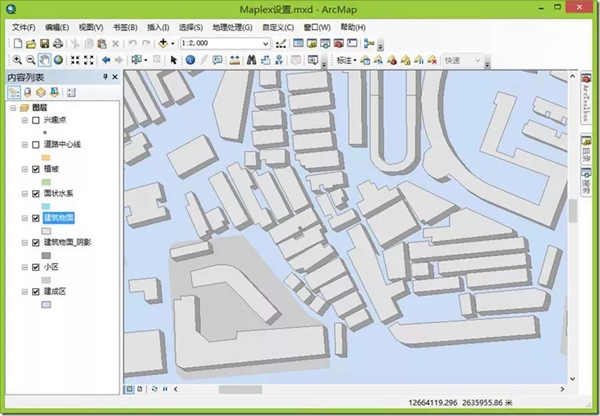The width and height of the screenshot is (600, 416).
Task: Choose the Select Elements arrow tool
Action: pos(173,60)
